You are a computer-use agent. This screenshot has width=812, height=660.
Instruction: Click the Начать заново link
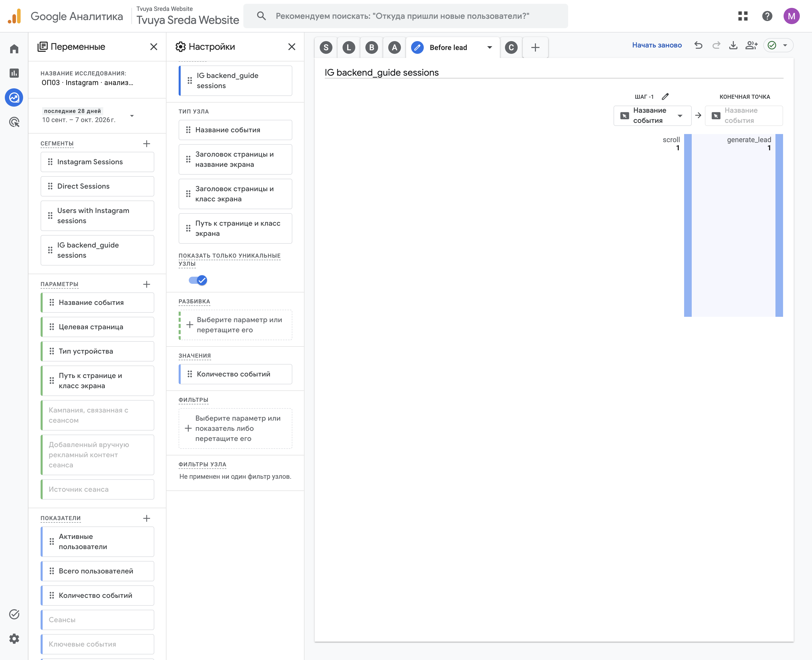tap(657, 45)
